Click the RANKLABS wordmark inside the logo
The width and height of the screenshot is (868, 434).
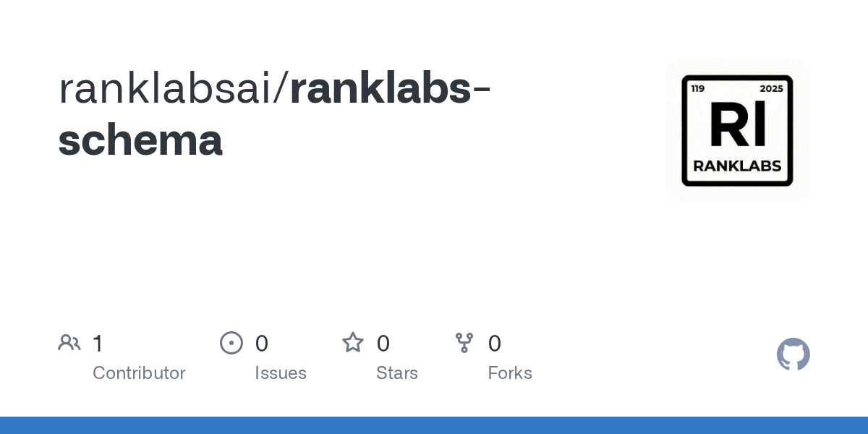737,166
